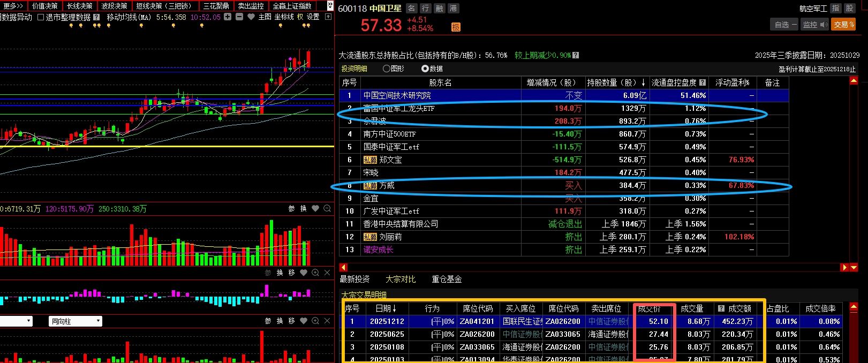The height and width of the screenshot is (363, 868).
Task: Expand strategy tabs with the double-chevron button
Action: click(x=330, y=5)
